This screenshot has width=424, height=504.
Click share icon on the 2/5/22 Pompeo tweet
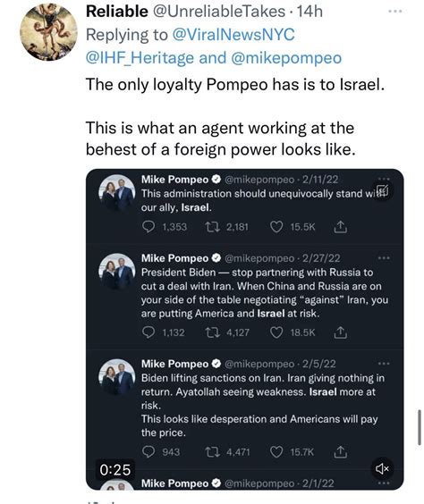click(340, 452)
